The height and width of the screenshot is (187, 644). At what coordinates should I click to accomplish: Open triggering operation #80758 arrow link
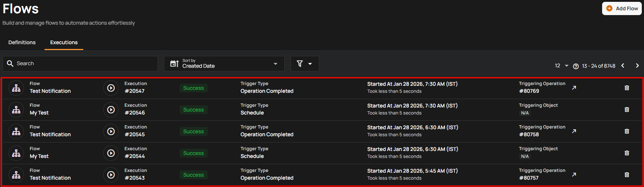pyautogui.click(x=574, y=131)
